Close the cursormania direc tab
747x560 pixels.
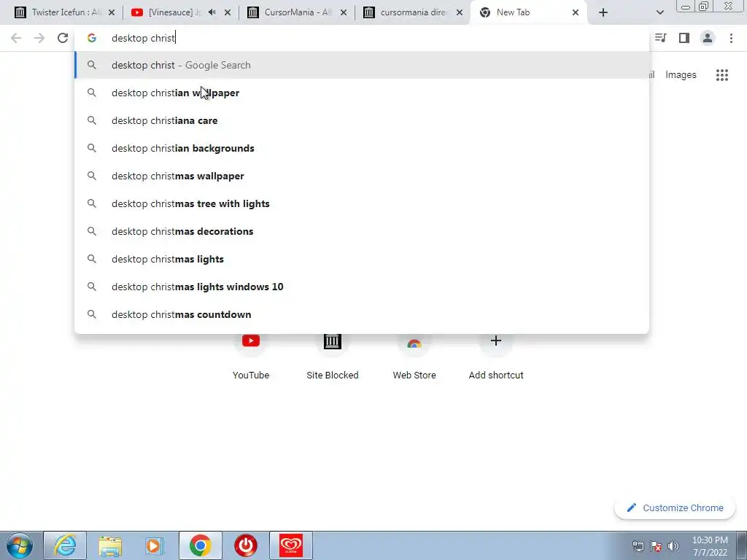(460, 12)
